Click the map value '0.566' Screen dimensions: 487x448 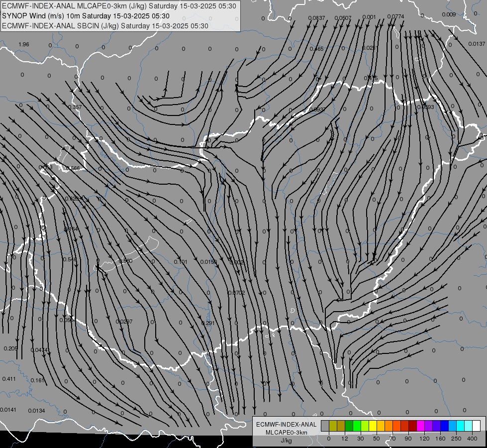tap(73, 168)
